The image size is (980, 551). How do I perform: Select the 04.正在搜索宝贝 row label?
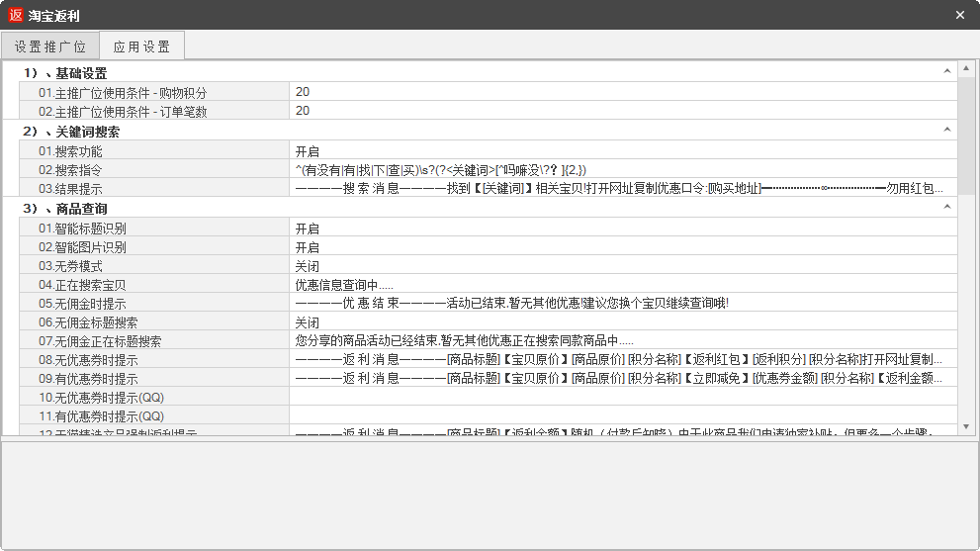point(82,285)
